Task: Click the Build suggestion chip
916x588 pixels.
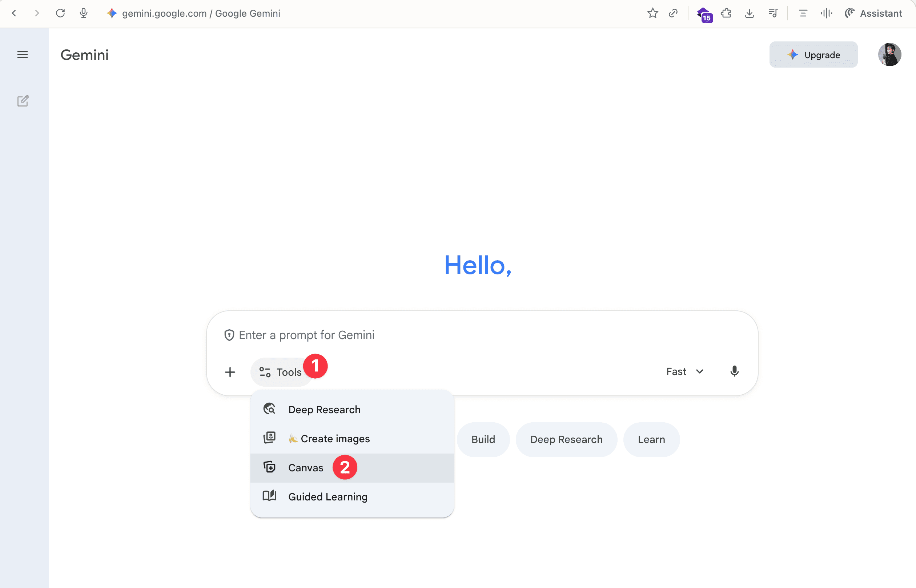Action: (483, 439)
